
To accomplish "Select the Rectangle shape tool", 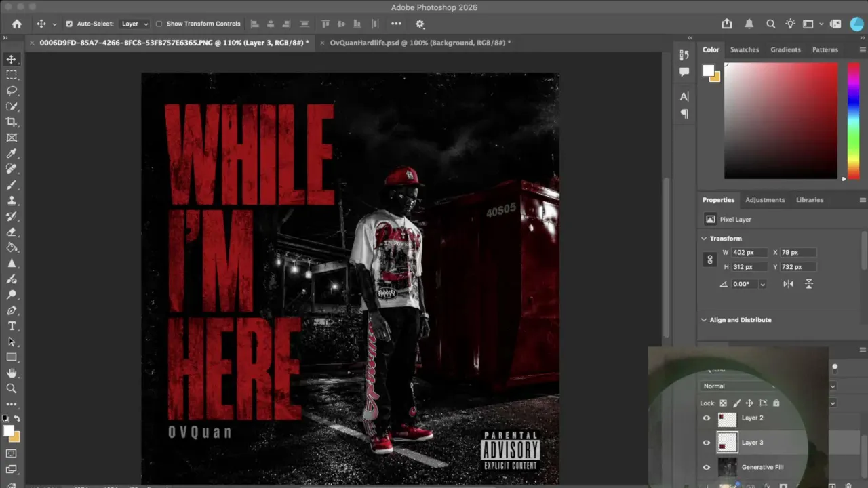I will [x=12, y=357].
